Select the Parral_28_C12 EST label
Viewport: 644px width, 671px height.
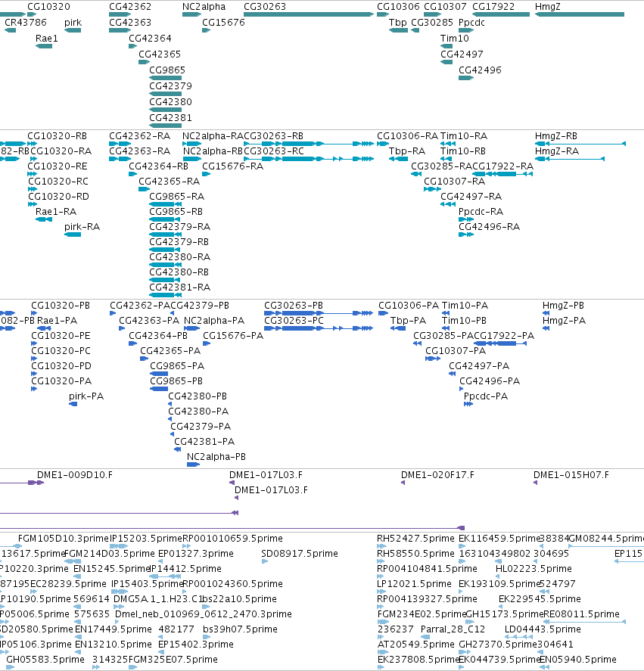tap(453, 629)
